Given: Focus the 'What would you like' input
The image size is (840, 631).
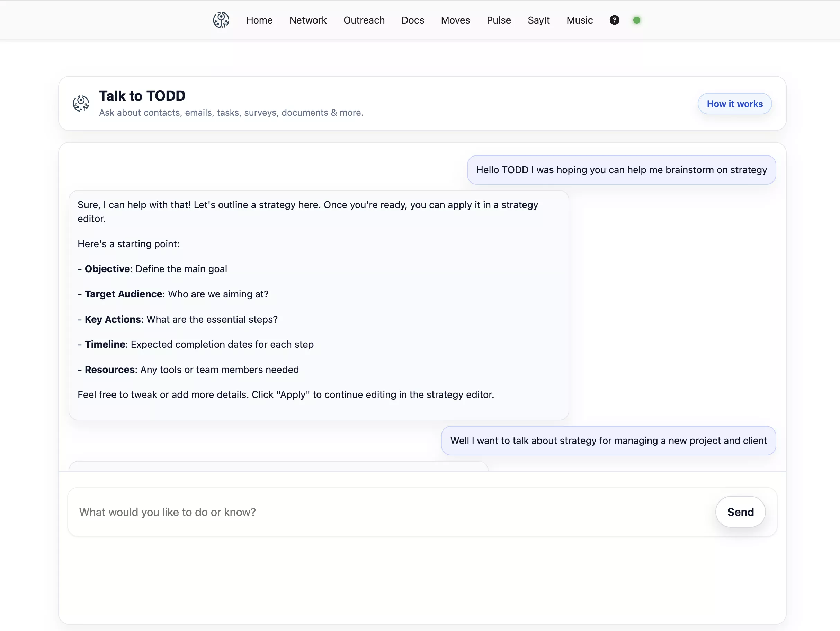Looking at the screenshot, I should pyautogui.click(x=391, y=512).
